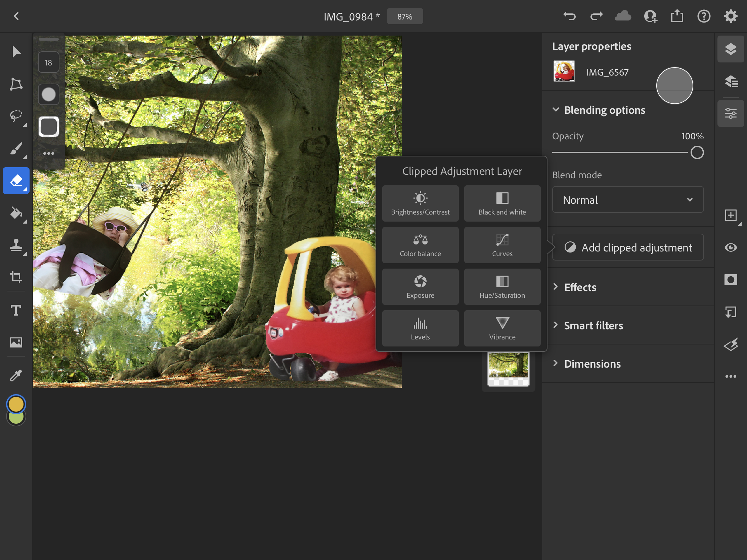The image size is (747, 560).
Task: Select the Clone Stamp tool
Action: click(16, 245)
